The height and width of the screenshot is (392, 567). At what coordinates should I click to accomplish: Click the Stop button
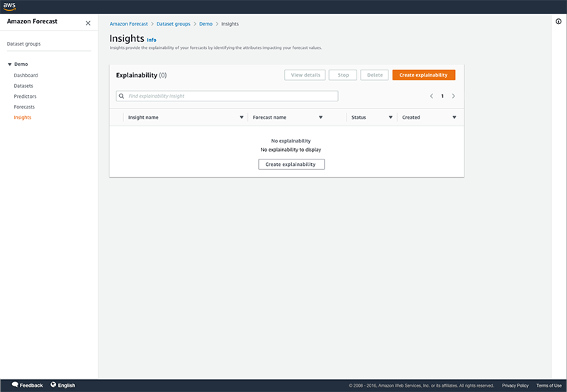click(343, 75)
